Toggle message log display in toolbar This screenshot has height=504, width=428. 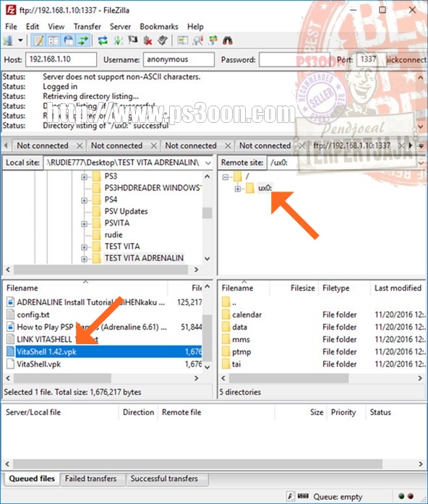(x=38, y=40)
